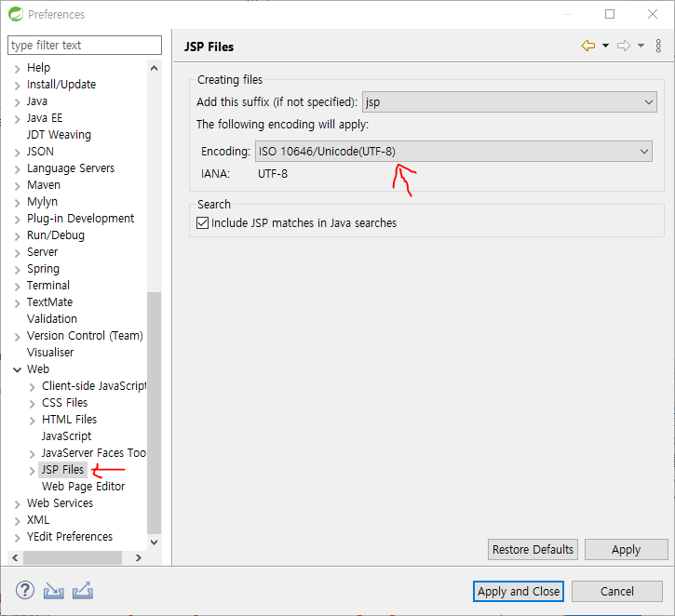Click tree vertical scrollbar down arrow
The image size is (675, 616).
[x=155, y=542]
